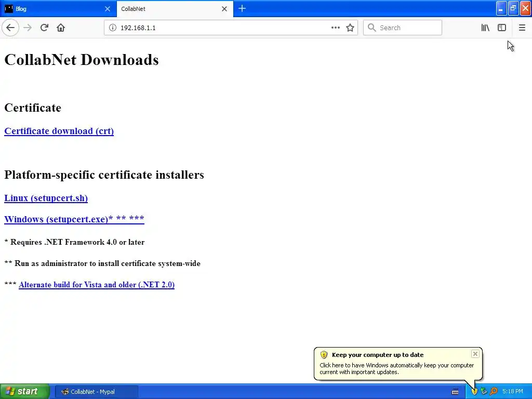
Task: Click the Certificate section heading
Action: coord(33,108)
